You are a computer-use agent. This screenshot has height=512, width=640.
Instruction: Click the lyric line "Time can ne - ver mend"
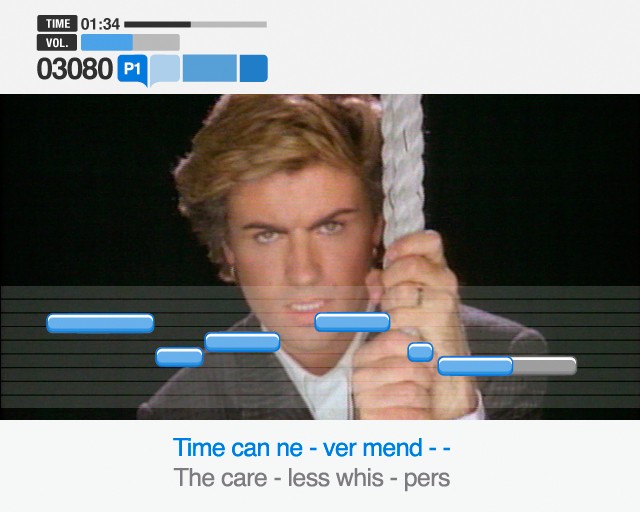[x=298, y=448]
